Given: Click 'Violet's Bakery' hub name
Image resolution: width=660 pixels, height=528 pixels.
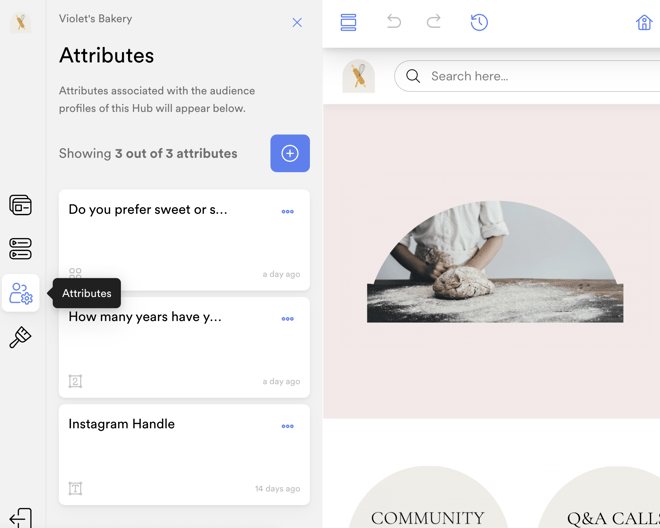Looking at the screenshot, I should 96,19.
